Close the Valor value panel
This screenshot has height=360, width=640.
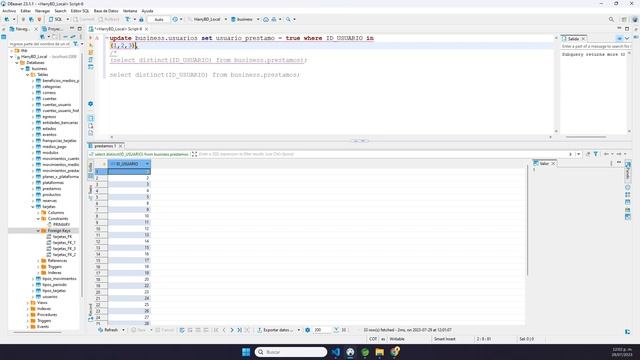tap(553, 164)
